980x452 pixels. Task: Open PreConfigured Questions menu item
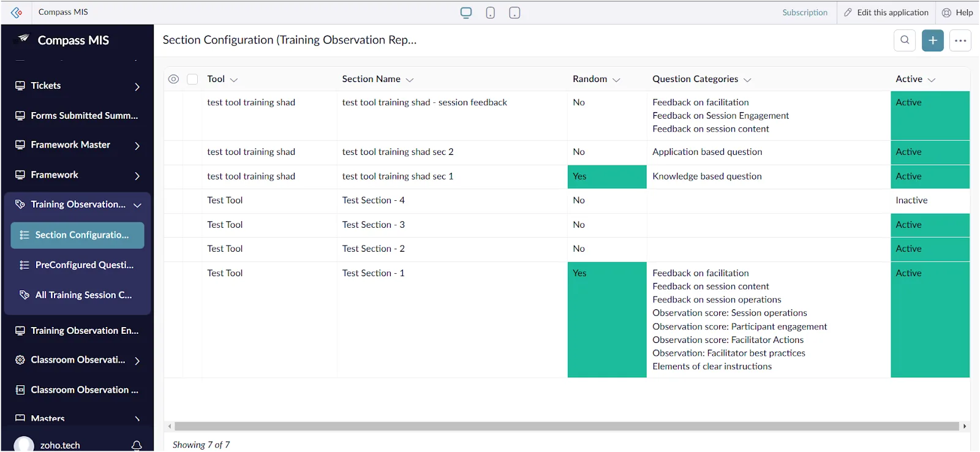[77, 265]
